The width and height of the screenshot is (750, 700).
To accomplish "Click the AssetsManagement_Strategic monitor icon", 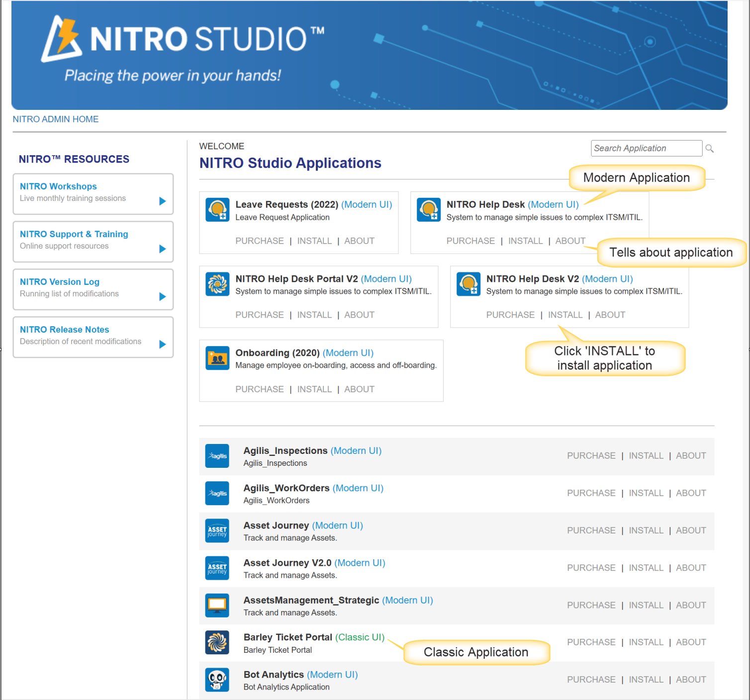I will (x=217, y=605).
